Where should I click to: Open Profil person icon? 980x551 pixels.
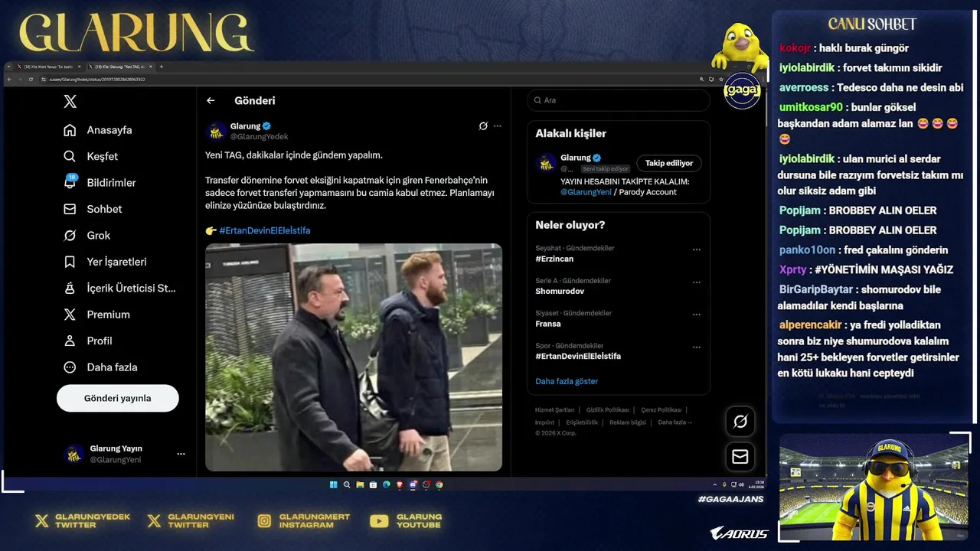[x=70, y=341]
